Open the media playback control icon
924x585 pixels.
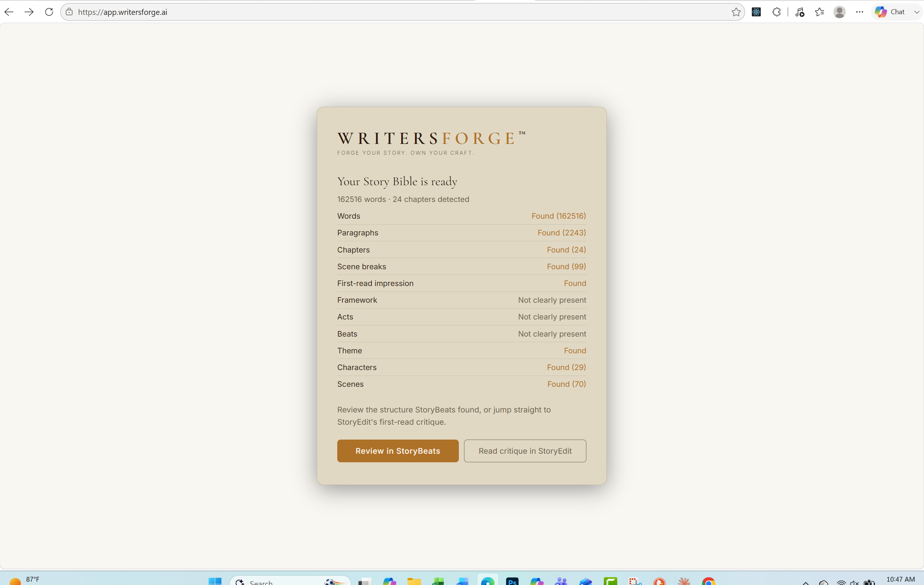[x=800, y=12]
